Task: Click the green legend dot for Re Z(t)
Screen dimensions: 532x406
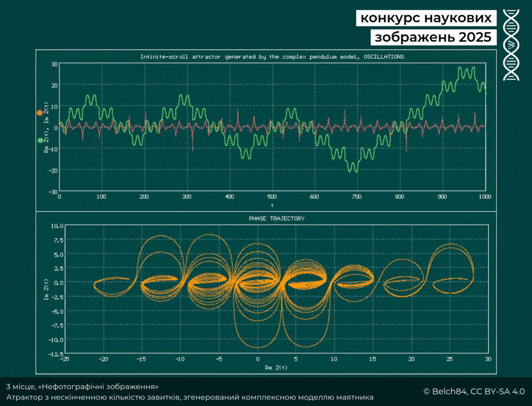Action: 40,140
